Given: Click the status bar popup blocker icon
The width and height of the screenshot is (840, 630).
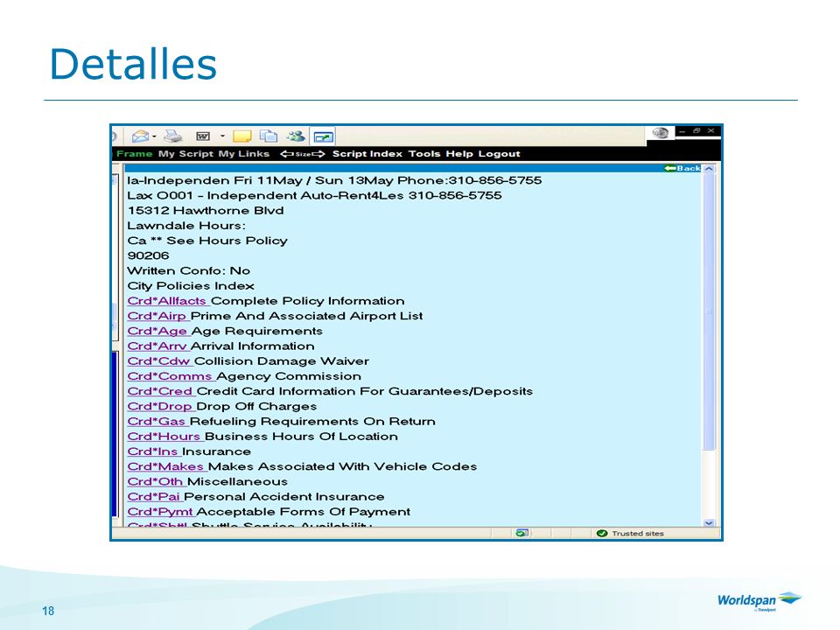Looking at the screenshot, I should point(521,533).
